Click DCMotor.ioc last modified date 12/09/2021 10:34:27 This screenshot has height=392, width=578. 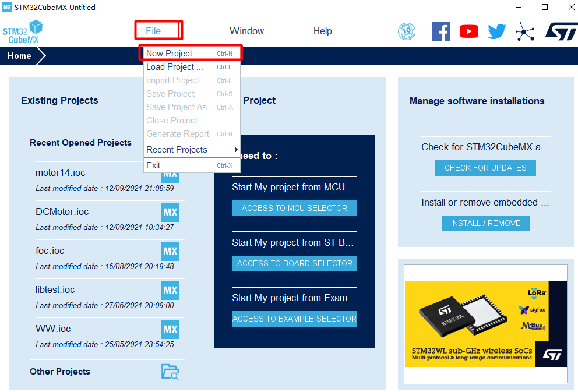tap(105, 227)
